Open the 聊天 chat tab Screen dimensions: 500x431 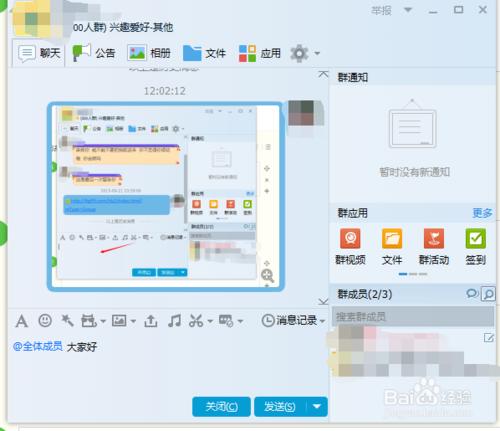[39, 53]
